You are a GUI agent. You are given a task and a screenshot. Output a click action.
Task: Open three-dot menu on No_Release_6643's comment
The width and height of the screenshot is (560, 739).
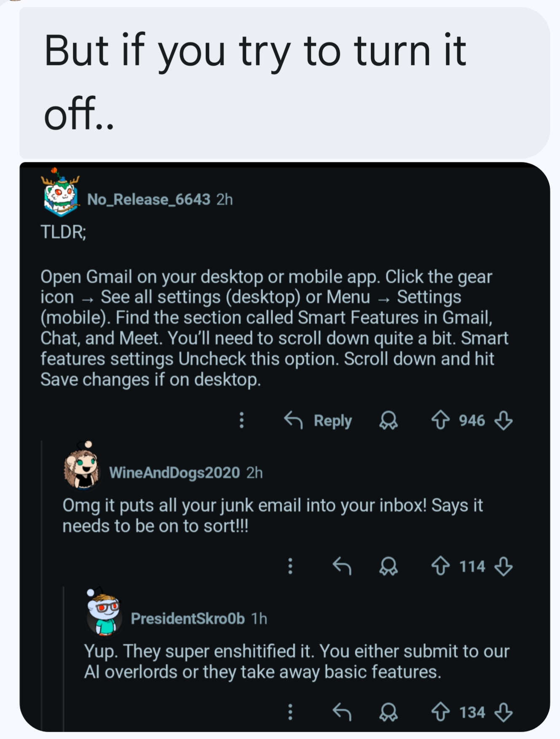point(241,420)
